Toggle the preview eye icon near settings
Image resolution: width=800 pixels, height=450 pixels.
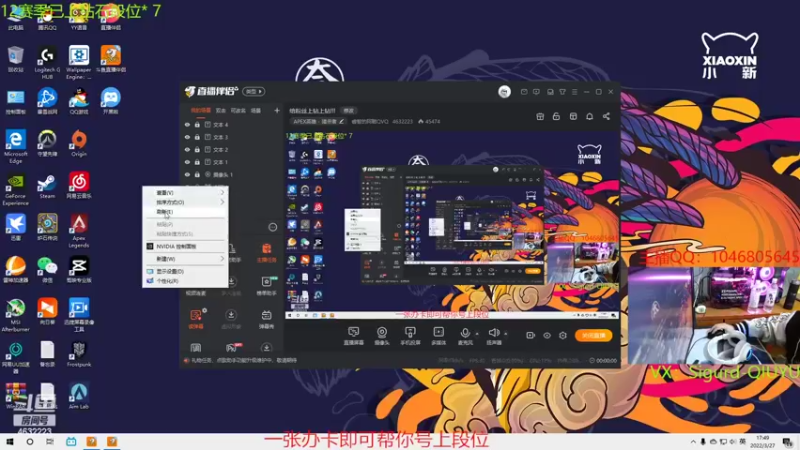[547, 335]
